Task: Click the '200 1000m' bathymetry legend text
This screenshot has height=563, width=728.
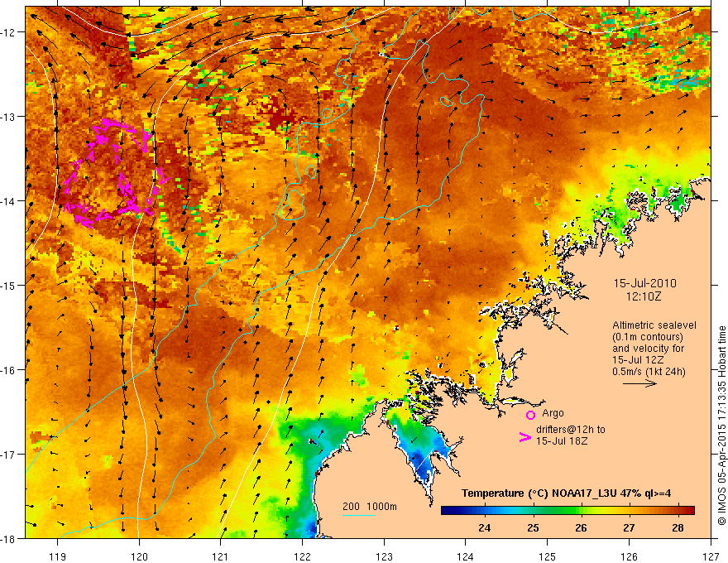Action: tap(370, 507)
